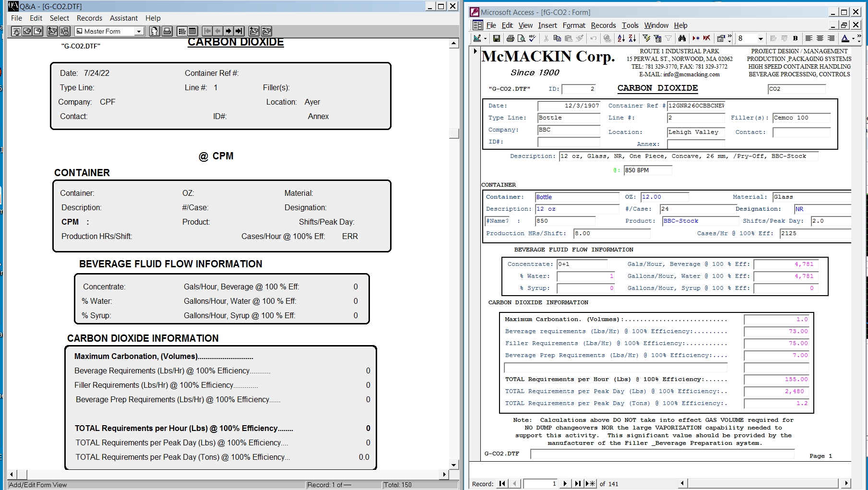This screenshot has height=490, width=868.
Task: Open the Tools menu in Access
Action: point(630,25)
